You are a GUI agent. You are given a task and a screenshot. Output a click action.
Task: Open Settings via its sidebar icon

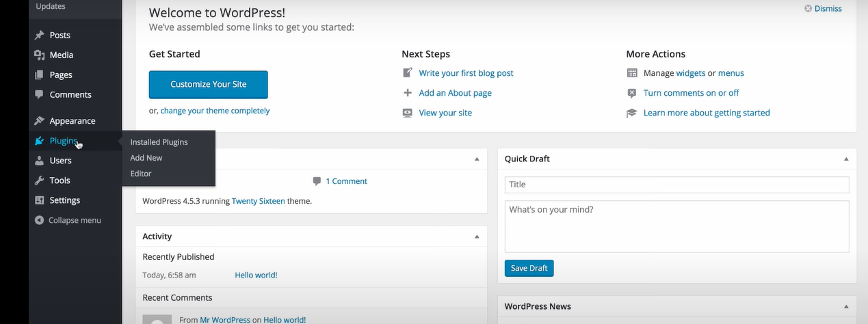coord(39,200)
